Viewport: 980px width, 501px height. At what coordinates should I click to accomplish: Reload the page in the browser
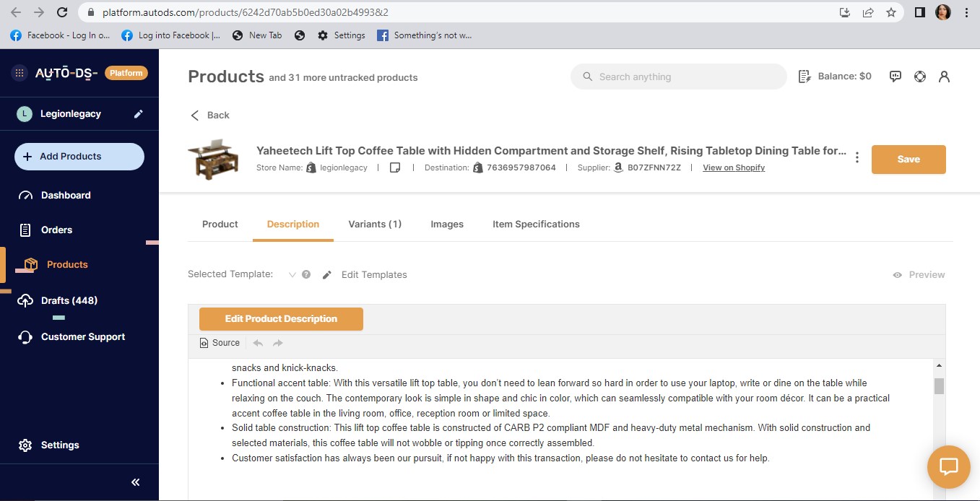(x=62, y=12)
